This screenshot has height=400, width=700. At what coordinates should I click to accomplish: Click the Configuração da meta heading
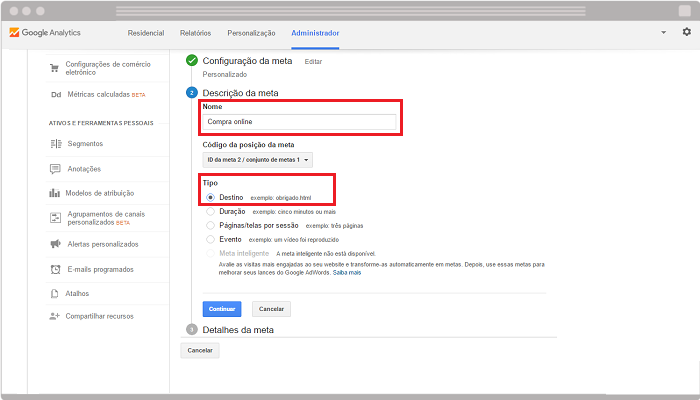pos(247,61)
